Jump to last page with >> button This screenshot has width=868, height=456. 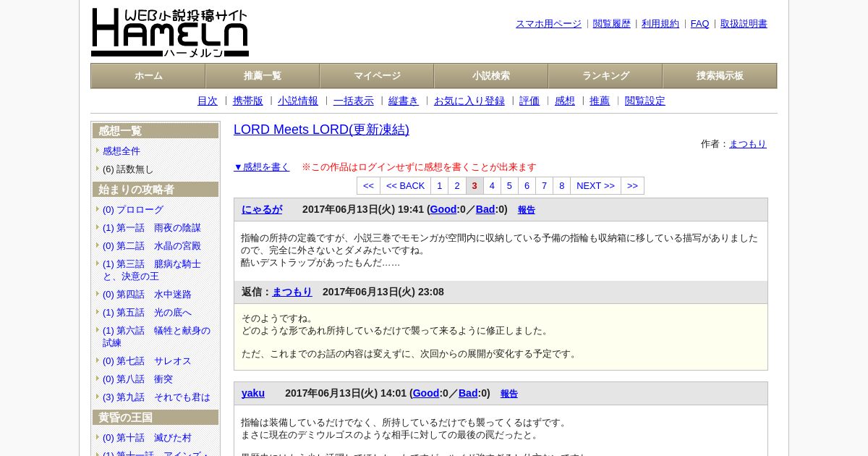632,186
